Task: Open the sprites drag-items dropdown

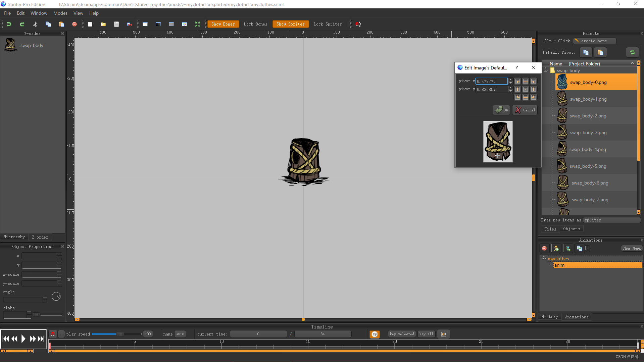Action: point(612,220)
